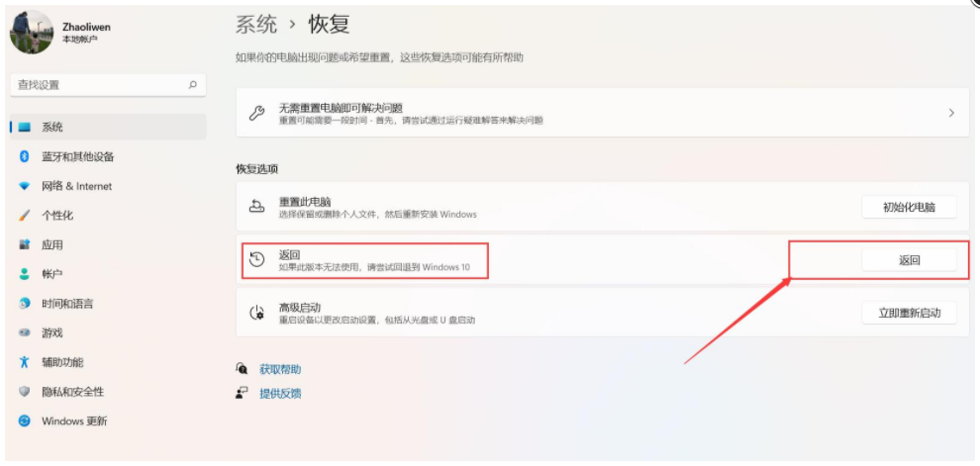Focus the 查找设置 search box
980x466 pixels.
pos(108,85)
